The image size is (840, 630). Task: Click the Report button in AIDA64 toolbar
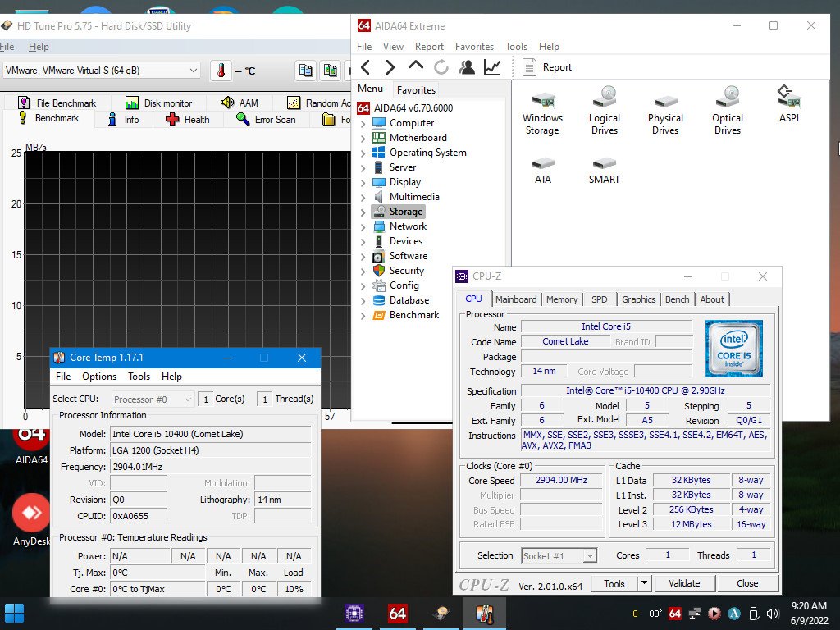click(547, 67)
